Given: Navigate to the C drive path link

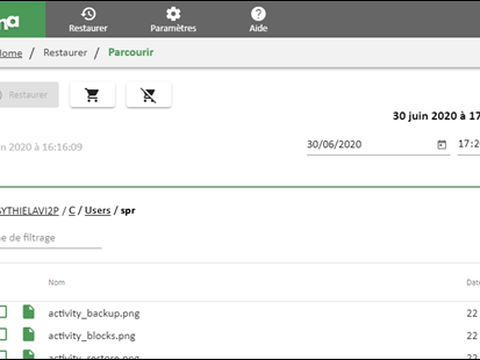Looking at the screenshot, I should pyautogui.click(x=72, y=211).
